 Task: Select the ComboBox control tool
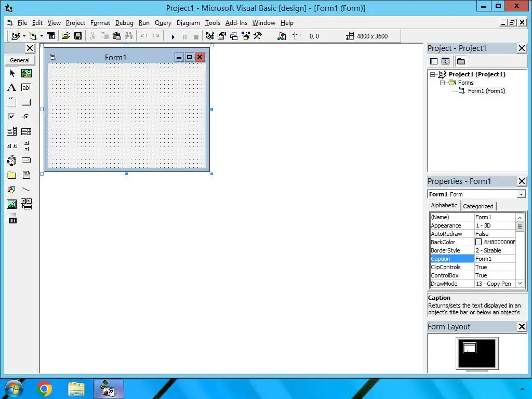click(12, 131)
